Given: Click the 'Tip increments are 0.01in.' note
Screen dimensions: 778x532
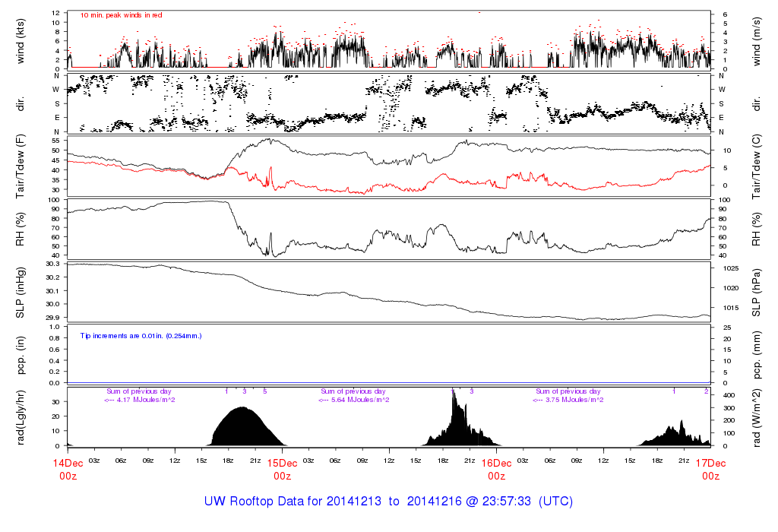Looking at the screenshot, I should 141,335.
